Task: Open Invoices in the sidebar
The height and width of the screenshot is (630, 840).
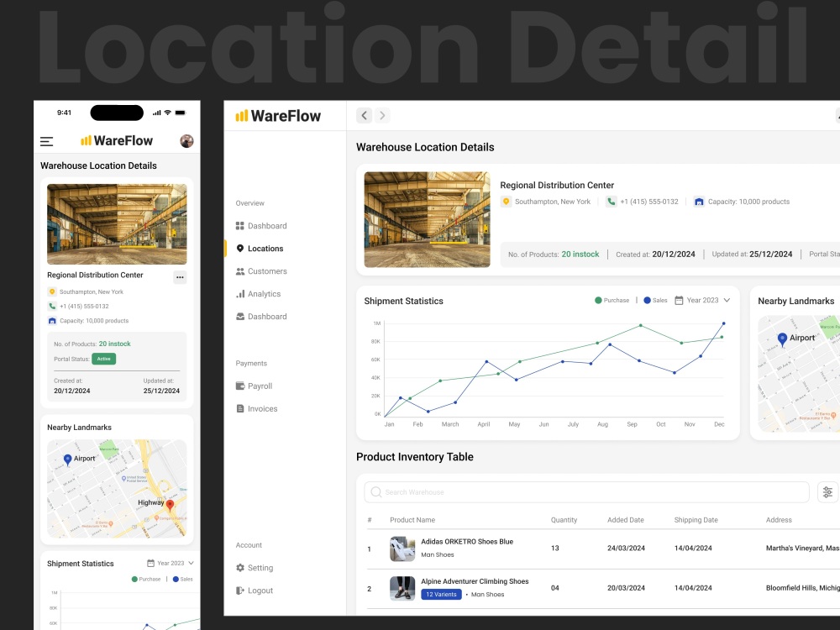Action: 256,409
